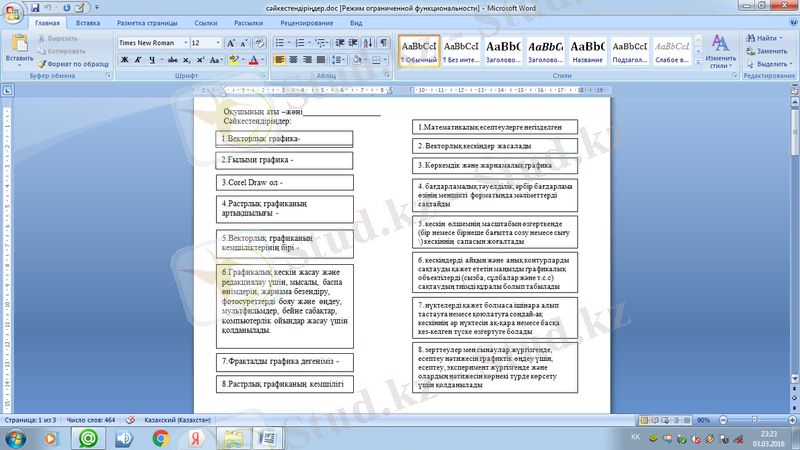Screen dimensions: 800x450
Task: Open the Вставка ribbon tab
Action: (x=87, y=21)
